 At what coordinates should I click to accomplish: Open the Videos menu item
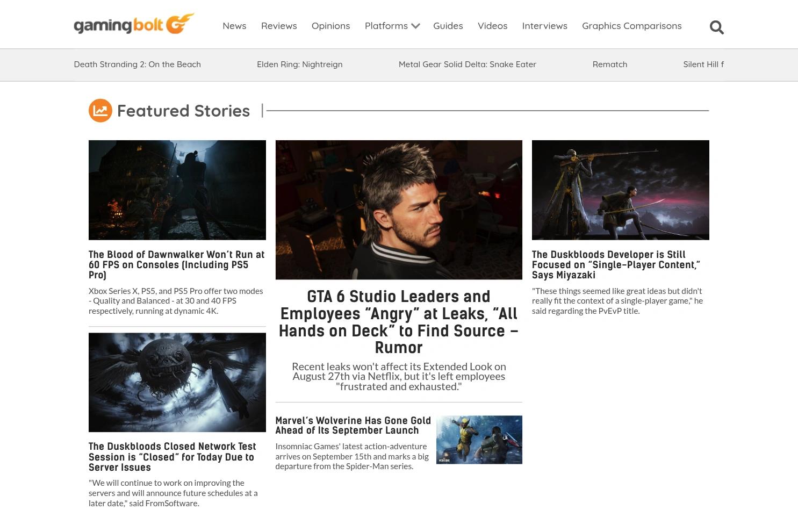[x=492, y=26]
